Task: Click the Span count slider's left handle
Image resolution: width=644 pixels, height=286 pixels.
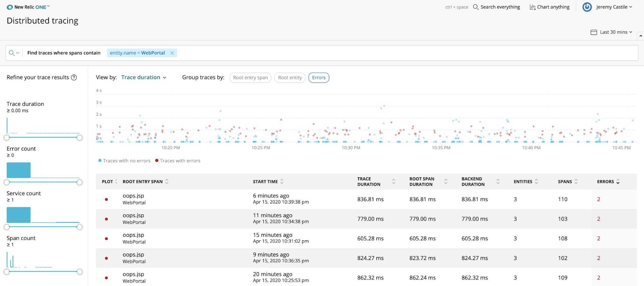Action: [x=7, y=272]
